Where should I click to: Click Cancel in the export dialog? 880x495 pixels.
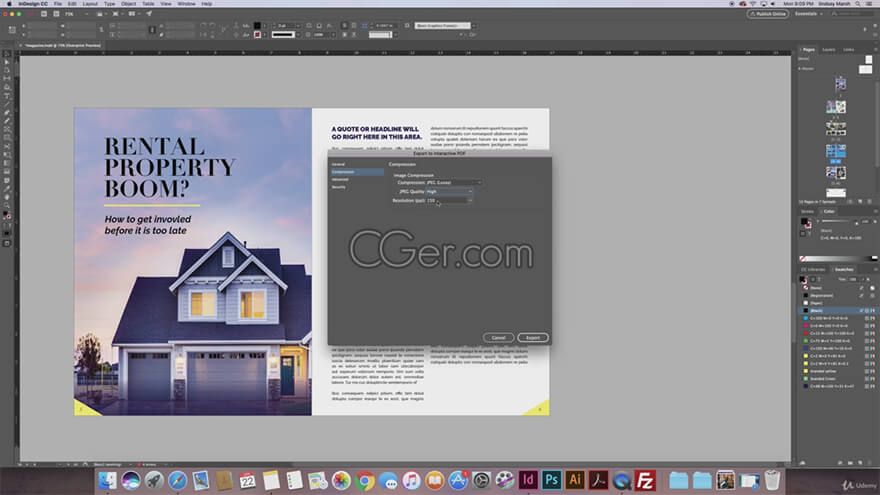click(x=498, y=337)
